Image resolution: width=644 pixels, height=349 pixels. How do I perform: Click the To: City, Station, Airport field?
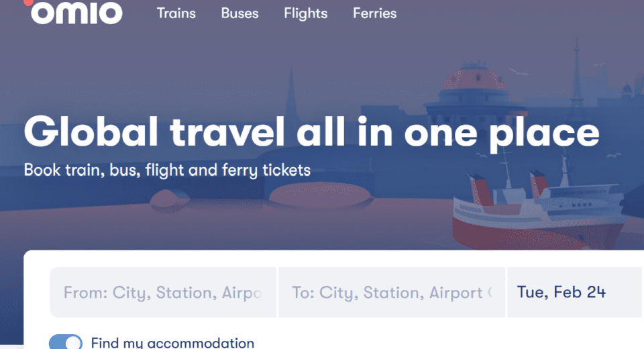tap(392, 293)
